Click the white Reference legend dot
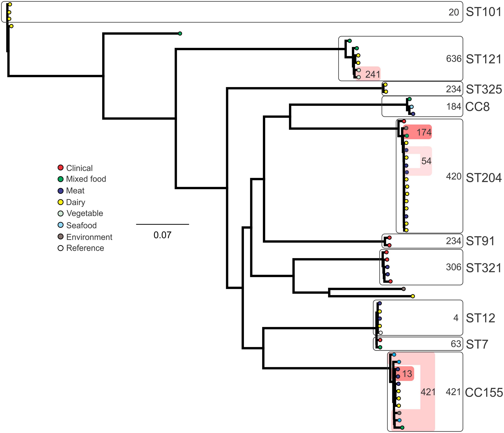504x433 pixels. [60, 248]
